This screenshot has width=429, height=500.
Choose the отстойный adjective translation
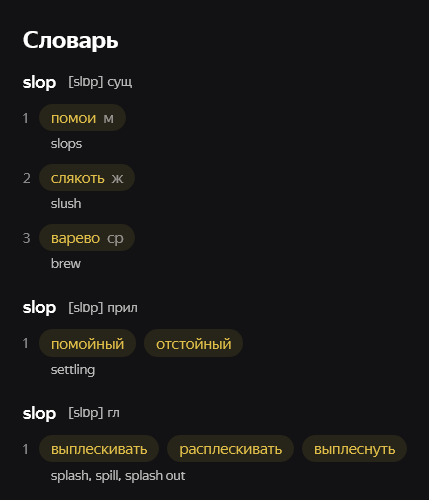(193, 344)
